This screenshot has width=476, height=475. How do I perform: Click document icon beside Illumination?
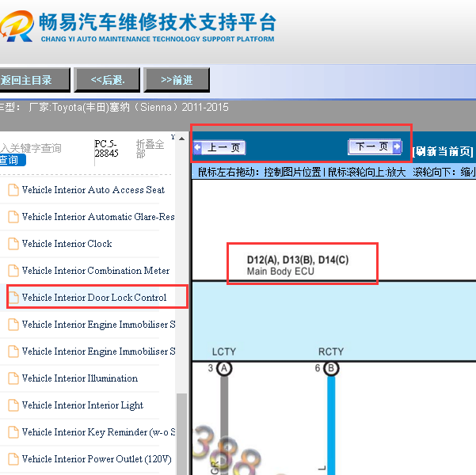tap(13, 378)
